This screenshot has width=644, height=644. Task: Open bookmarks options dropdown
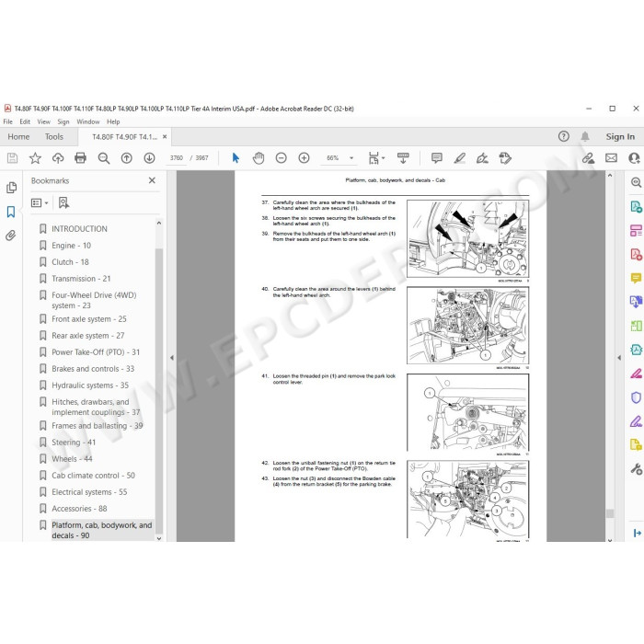(x=40, y=203)
